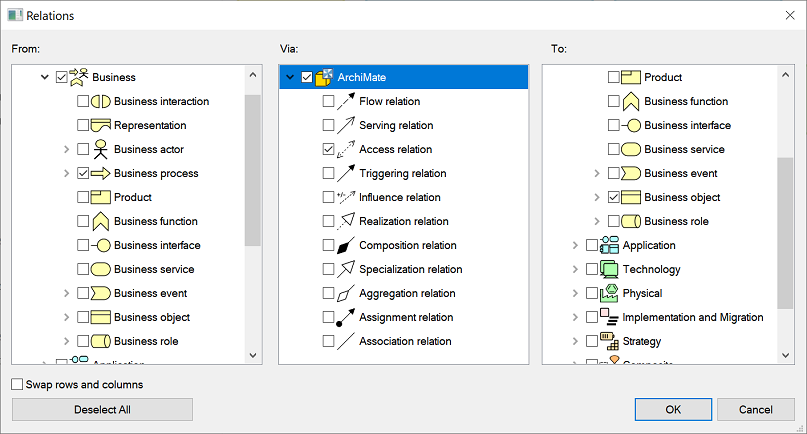Click the Specialization relation arrow icon
Image resolution: width=807 pixels, height=434 pixels.
tap(345, 269)
